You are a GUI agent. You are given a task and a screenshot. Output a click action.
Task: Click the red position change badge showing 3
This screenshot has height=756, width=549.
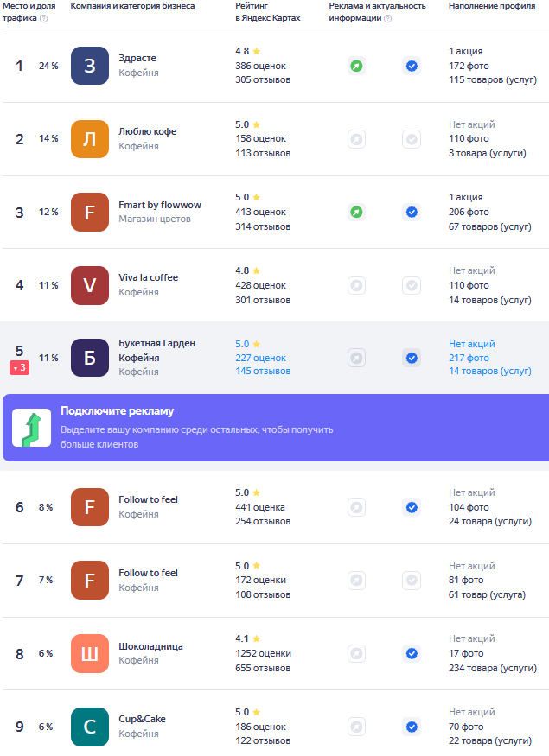(x=19, y=368)
